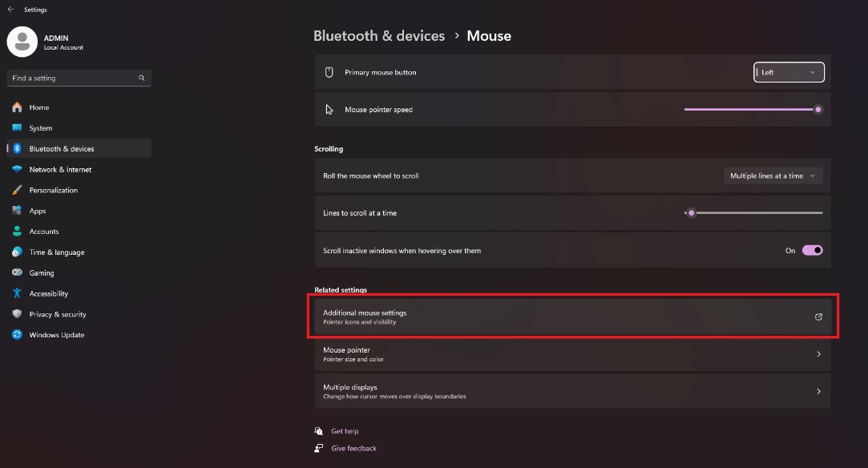Click the Give feedback link
This screenshot has height=468, width=868.
click(x=353, y=448)
